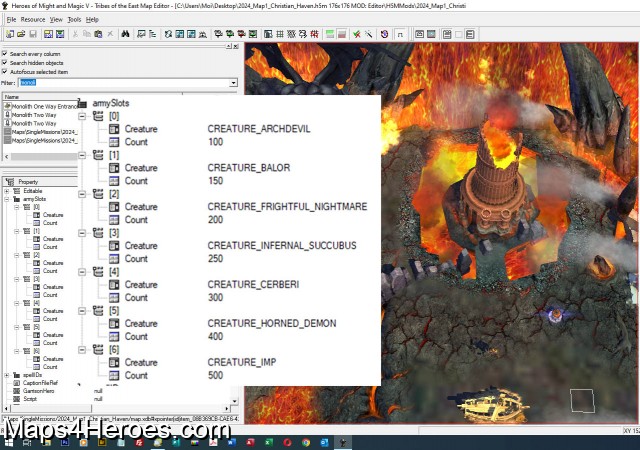Open the Tools menu

74,20
